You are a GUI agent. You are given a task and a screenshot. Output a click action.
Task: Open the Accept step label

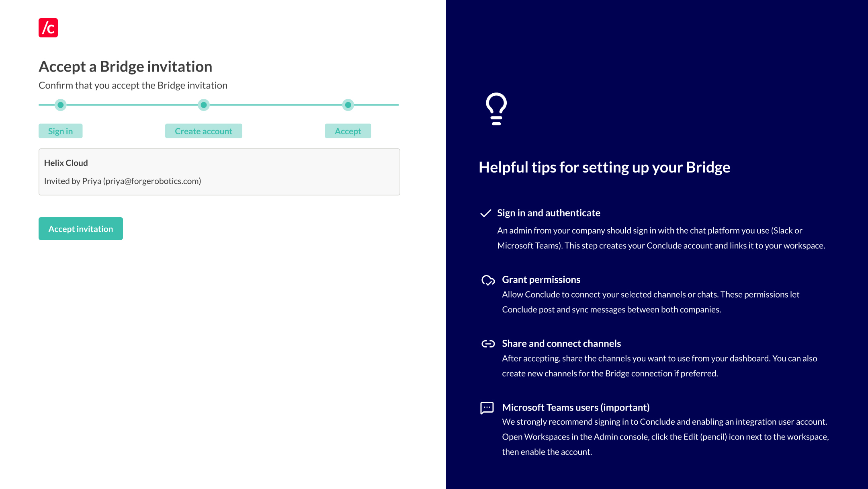pos(348,131)
